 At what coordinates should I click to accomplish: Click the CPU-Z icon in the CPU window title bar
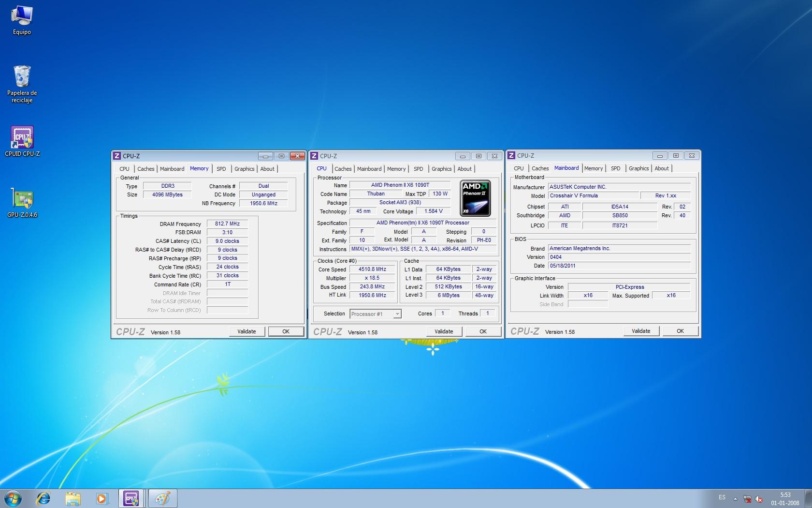[314, 156]
